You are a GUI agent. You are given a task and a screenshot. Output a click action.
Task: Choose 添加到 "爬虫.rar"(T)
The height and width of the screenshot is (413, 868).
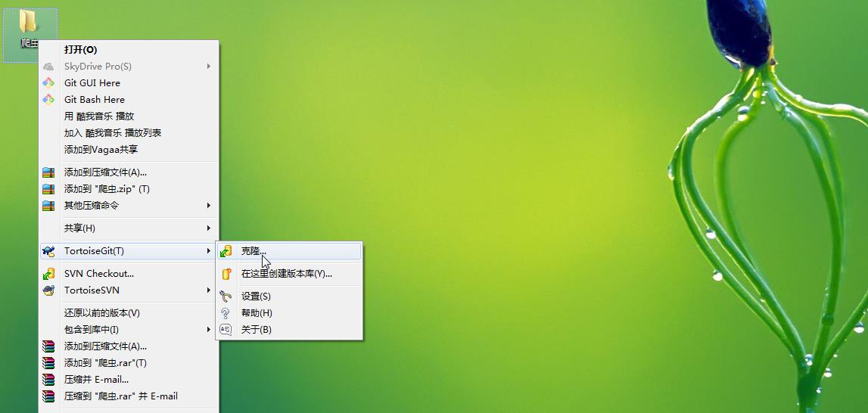129,363
